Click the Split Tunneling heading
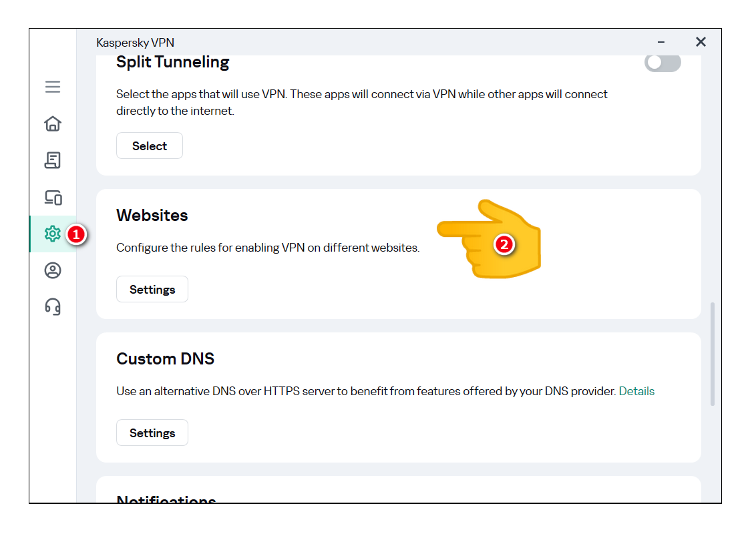This screenshot has height=534, width=756. (172, 62)
